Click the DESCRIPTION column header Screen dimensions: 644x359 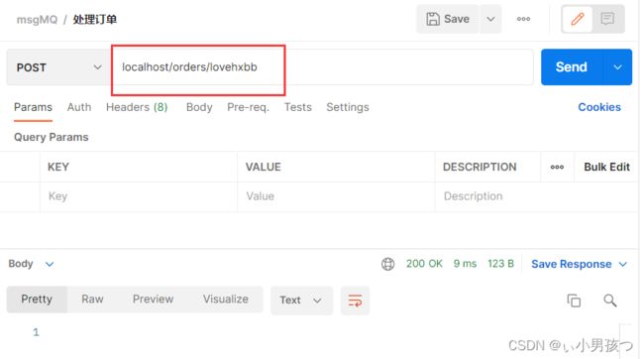(480, 167)
